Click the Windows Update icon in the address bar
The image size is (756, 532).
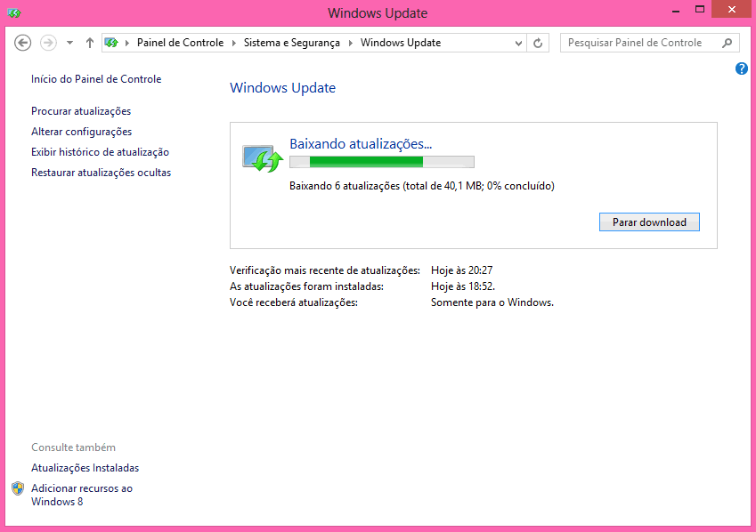(112, 43)
